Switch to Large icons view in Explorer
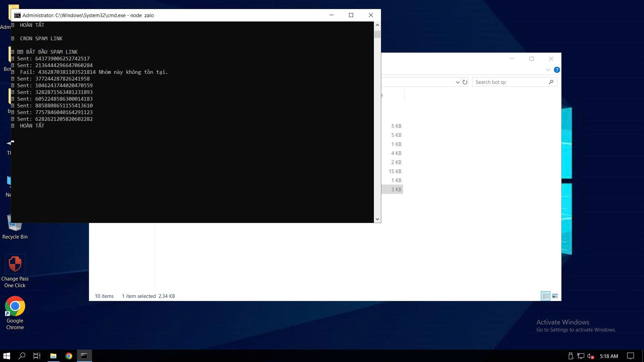Screen dimensions: 644x362 (555, 296)
